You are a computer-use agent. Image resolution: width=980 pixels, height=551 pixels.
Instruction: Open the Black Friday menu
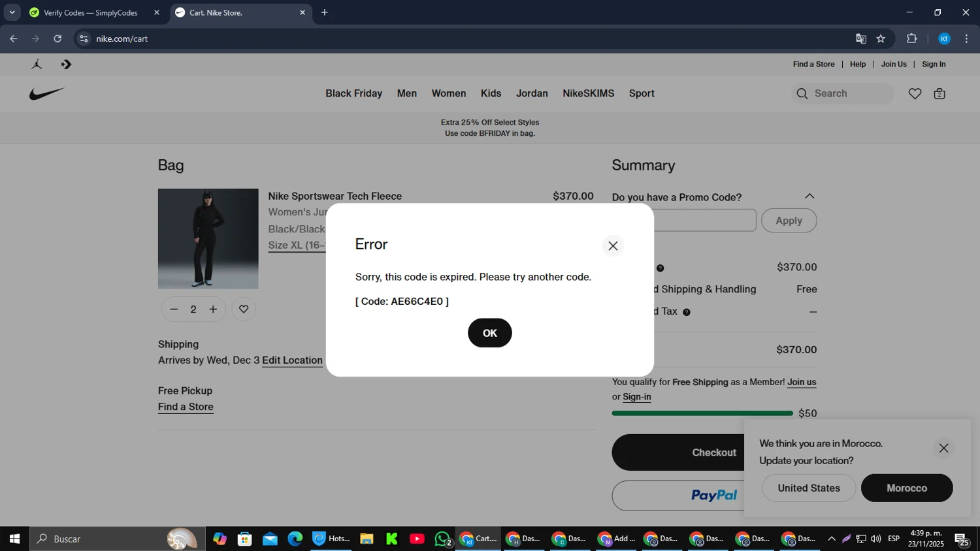pos(354,93)
